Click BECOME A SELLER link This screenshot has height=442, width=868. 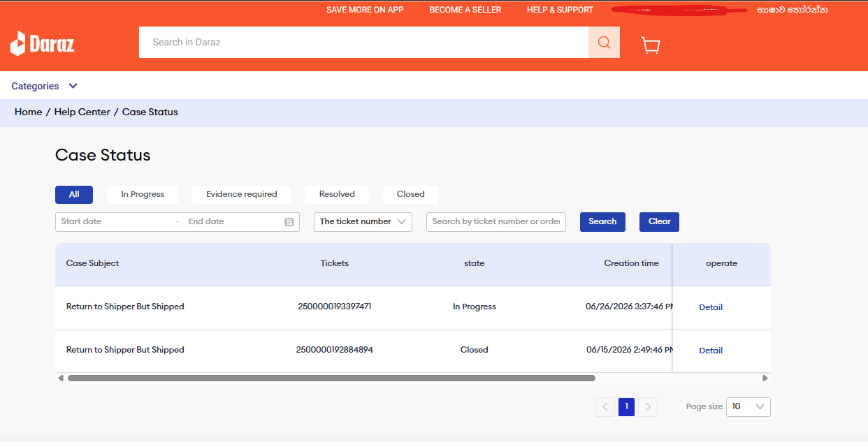click(465, 10)
